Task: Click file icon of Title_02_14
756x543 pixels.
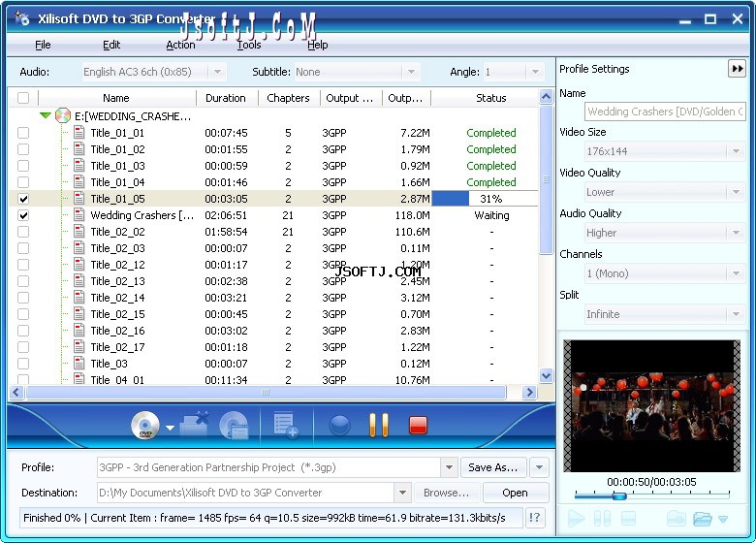Action: pos(79,298)
